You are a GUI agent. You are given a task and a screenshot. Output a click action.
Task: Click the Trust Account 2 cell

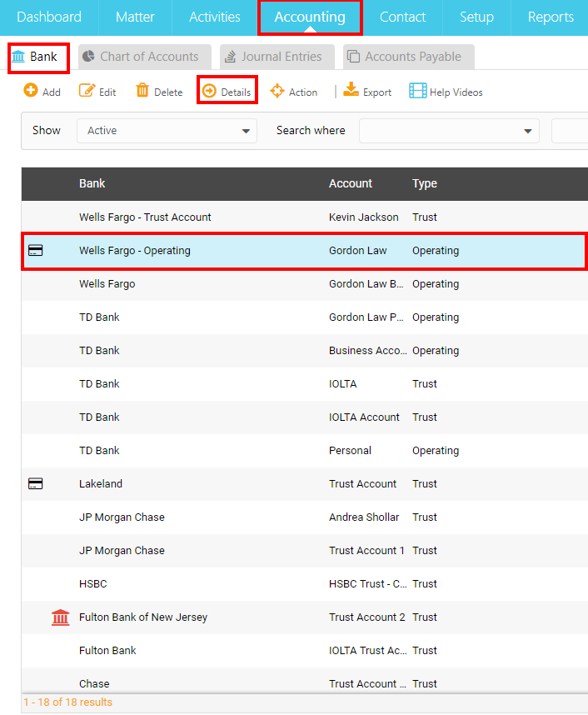[x=367, y=617]
